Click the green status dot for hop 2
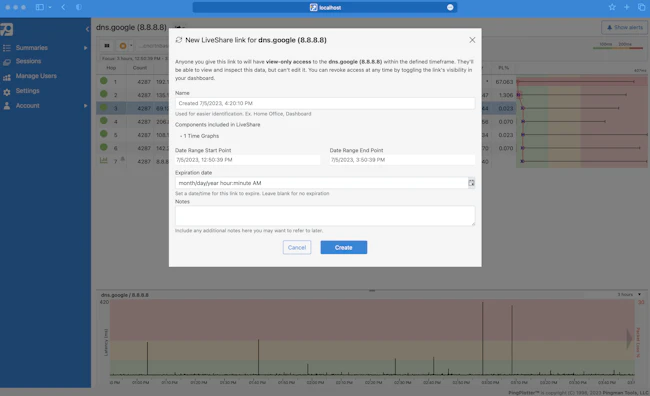650x396 pixels. point(104,94)
